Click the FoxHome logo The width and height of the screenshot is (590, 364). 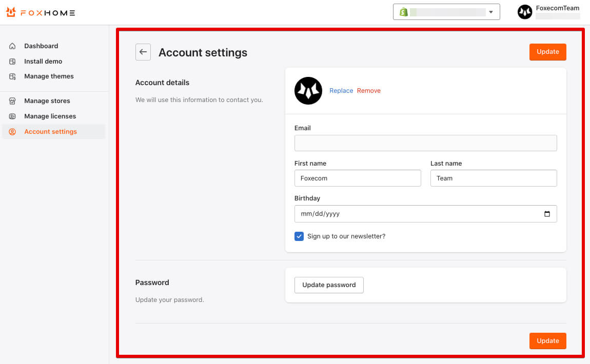(40, 12)
